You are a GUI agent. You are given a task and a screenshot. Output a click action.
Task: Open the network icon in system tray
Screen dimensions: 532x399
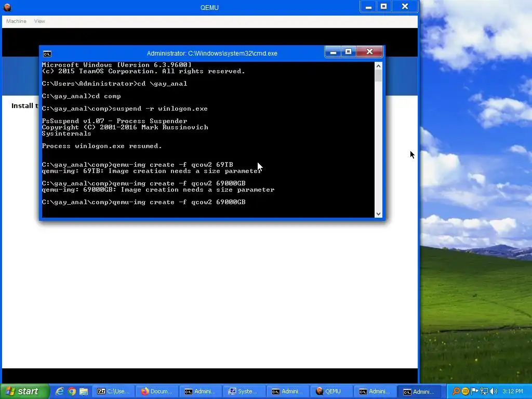point(484,391)
